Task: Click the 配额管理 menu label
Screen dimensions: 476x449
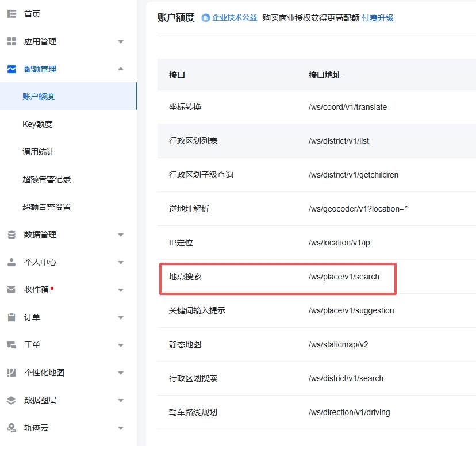Action: [x=40, y=69]
